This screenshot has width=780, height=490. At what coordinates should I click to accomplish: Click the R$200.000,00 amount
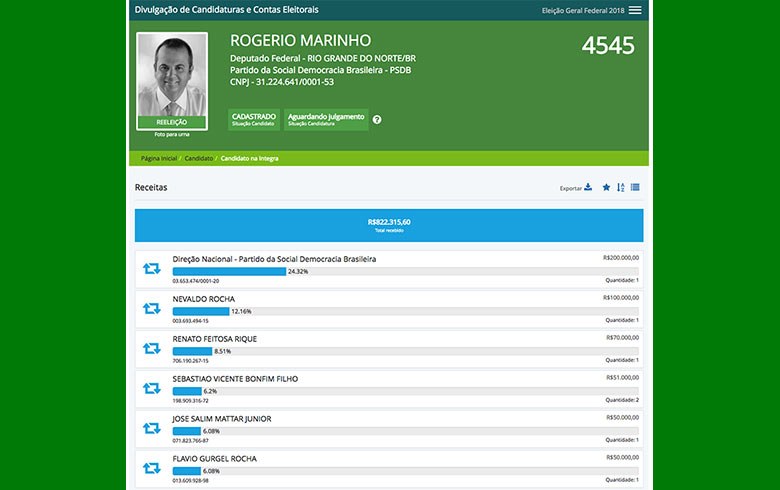tap(621, 258)
